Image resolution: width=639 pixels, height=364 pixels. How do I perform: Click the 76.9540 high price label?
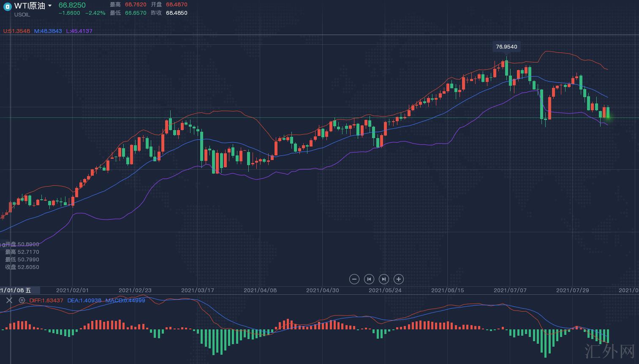pos(506,47)
